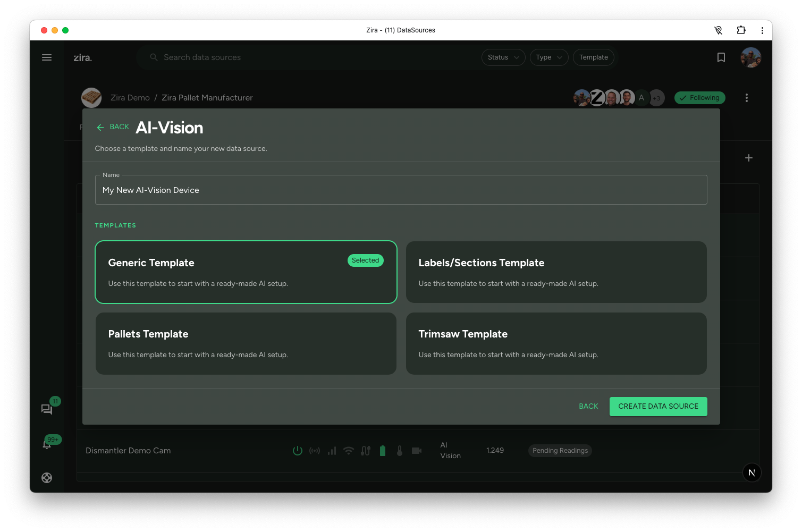This screenshot has height=532, width=802.
Task: Click the BACK button beside Create Data Source
Action: 588,407
